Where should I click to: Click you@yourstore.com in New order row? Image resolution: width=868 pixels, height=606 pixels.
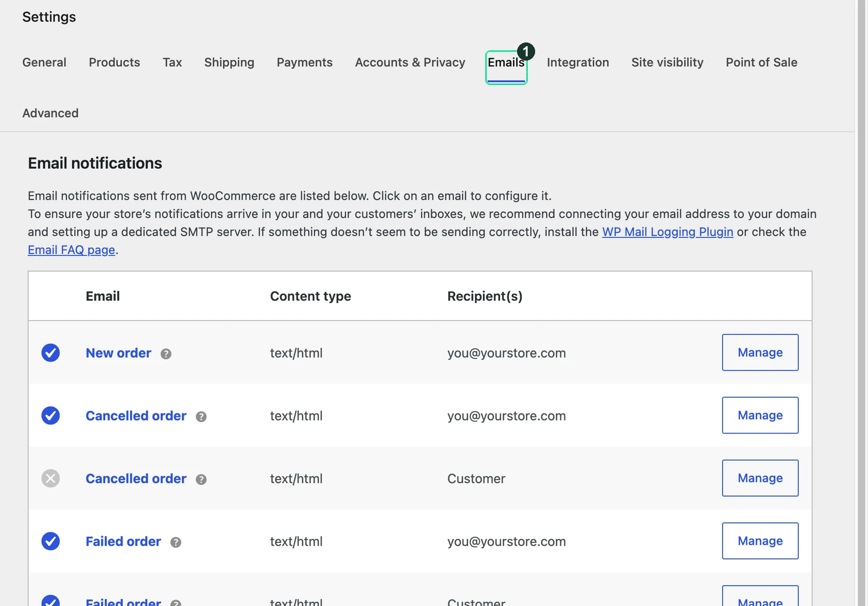[507, 353]
